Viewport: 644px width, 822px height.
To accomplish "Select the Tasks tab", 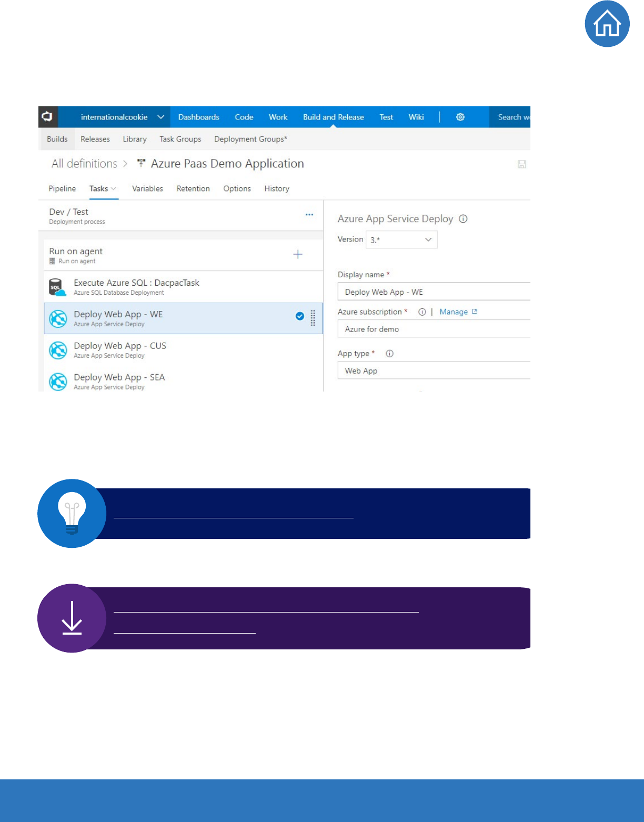I will click(x=99, y=189).
